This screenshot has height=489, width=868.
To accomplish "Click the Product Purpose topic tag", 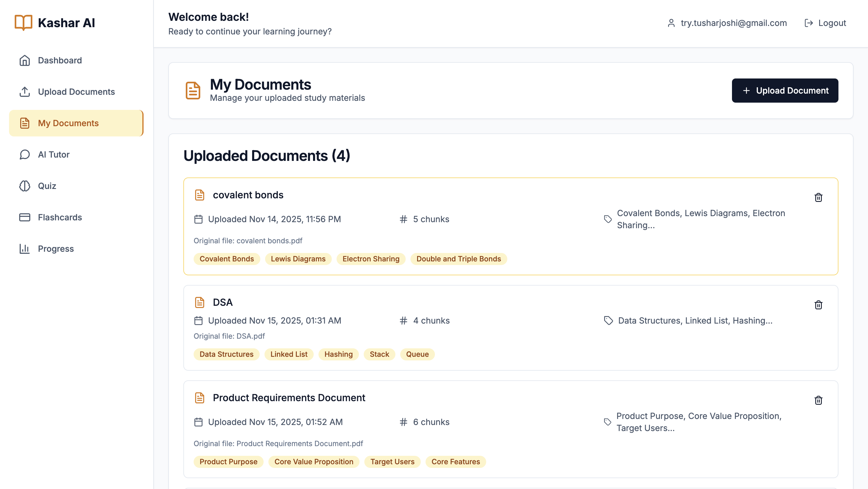I will tap(228, 462).
